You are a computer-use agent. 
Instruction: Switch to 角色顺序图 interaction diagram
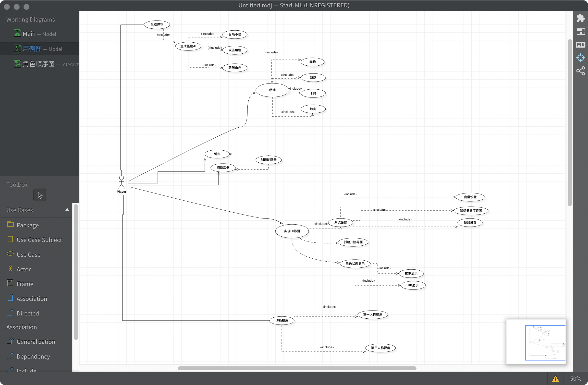point(38,64)
